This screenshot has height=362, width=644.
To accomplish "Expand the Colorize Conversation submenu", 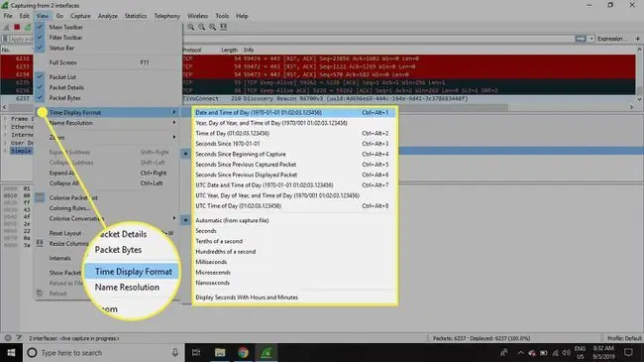I will coord(109,218).
